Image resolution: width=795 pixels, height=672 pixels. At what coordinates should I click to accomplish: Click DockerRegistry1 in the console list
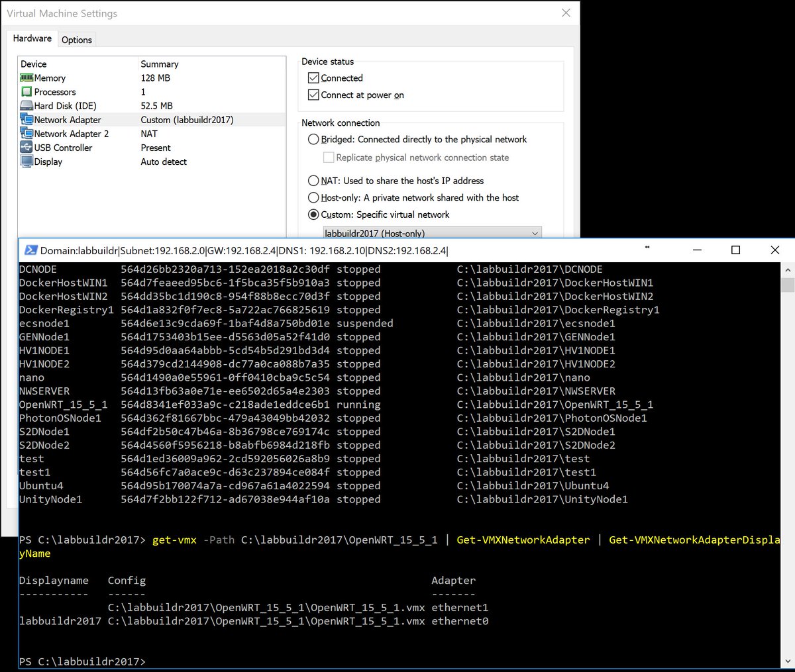pos(66,310)
